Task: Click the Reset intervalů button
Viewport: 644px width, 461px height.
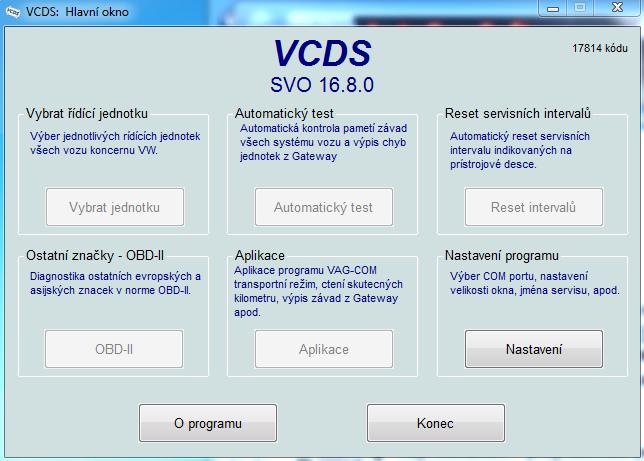Action: [x=534, y=207]
